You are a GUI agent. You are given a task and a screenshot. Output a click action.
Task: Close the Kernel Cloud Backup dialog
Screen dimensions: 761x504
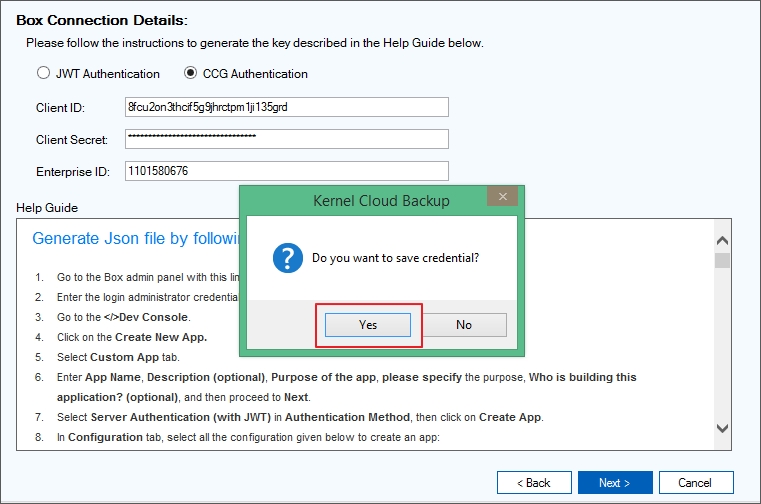(x=502, y=197)
